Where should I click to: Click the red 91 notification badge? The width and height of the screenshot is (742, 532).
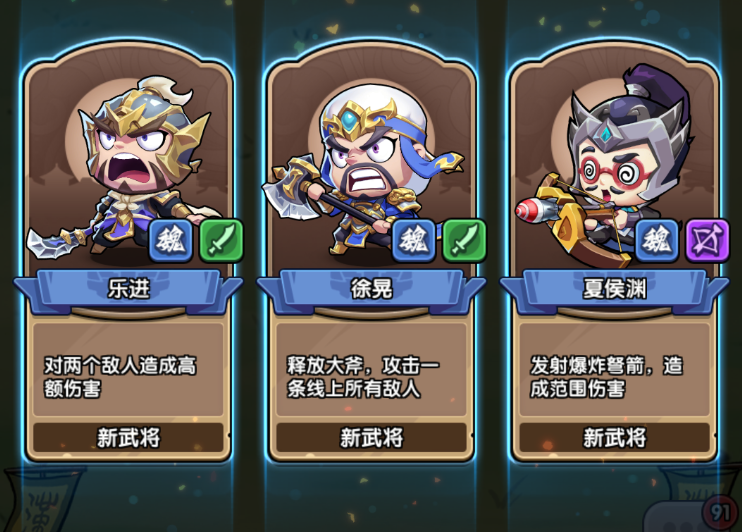(720, 512)
